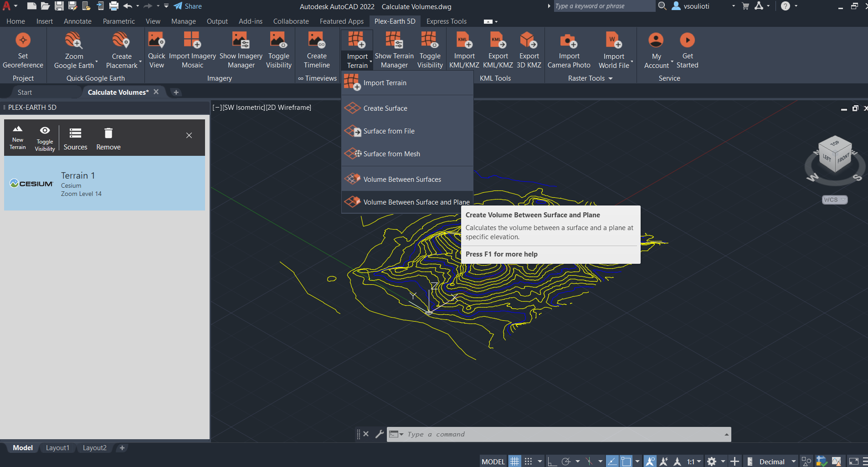Choose Volume Between Surfaces menu entry

[407, 180]
